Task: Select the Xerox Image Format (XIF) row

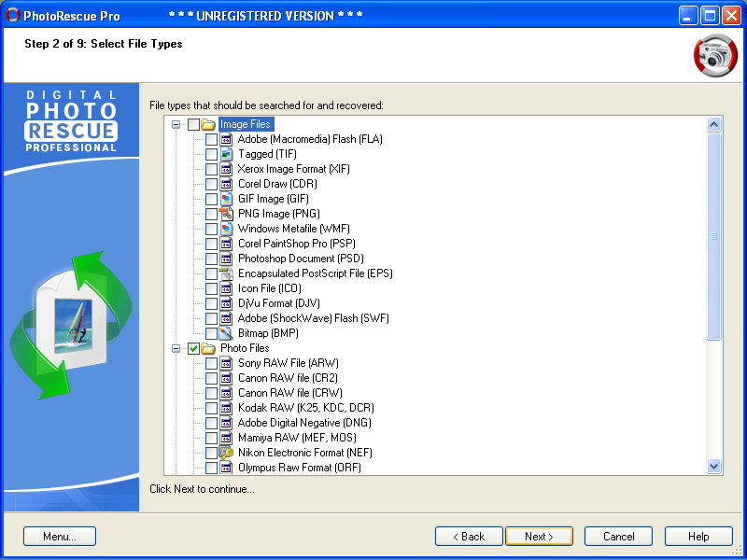Action: (293, 169)
